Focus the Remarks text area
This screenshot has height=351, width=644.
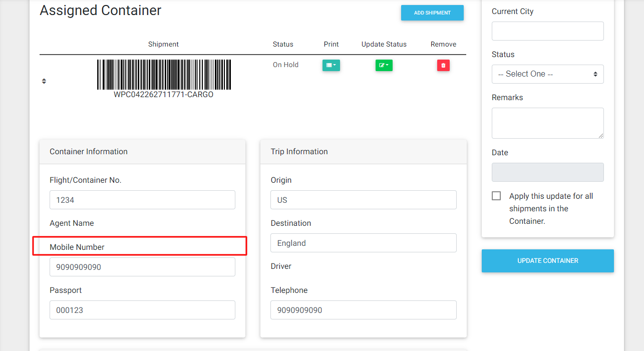(x=547, y=123)
